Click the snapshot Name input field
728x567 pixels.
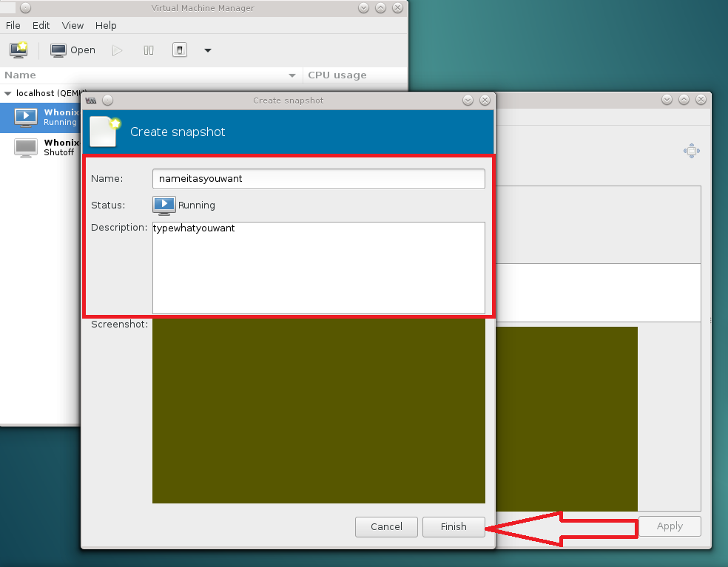click(x=318, y=179)
